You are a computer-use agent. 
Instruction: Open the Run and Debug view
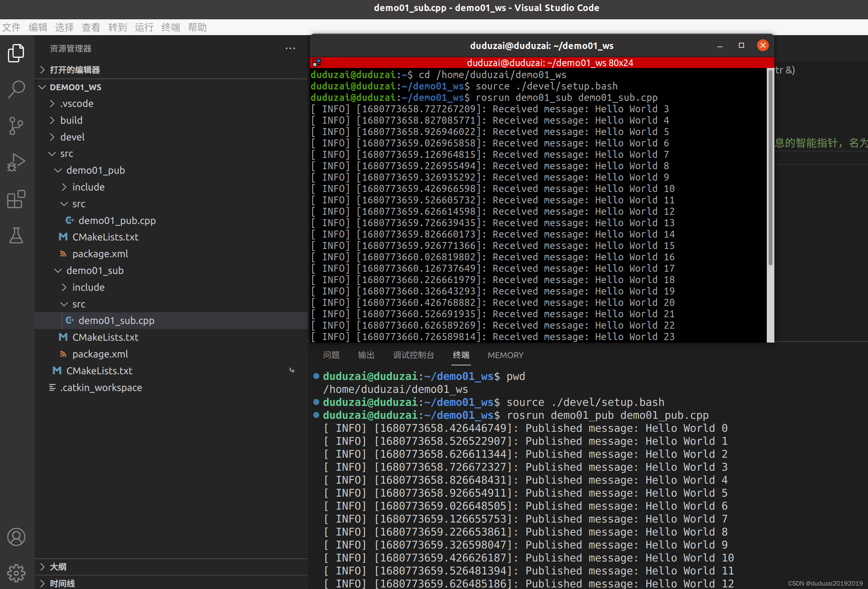point(16,163)
